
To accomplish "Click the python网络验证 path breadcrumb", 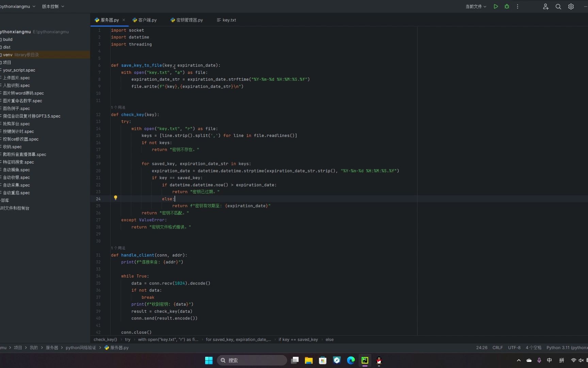I will (x=81, y=348).
